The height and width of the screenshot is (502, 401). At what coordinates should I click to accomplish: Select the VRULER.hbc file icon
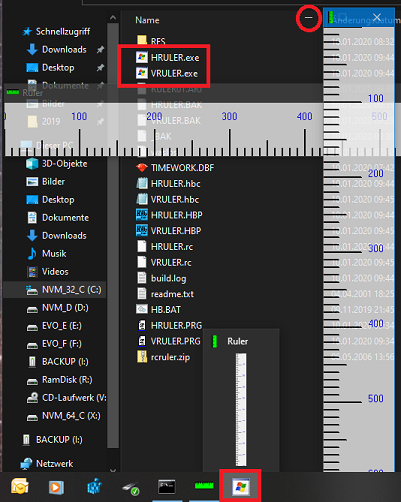point(142,199)
